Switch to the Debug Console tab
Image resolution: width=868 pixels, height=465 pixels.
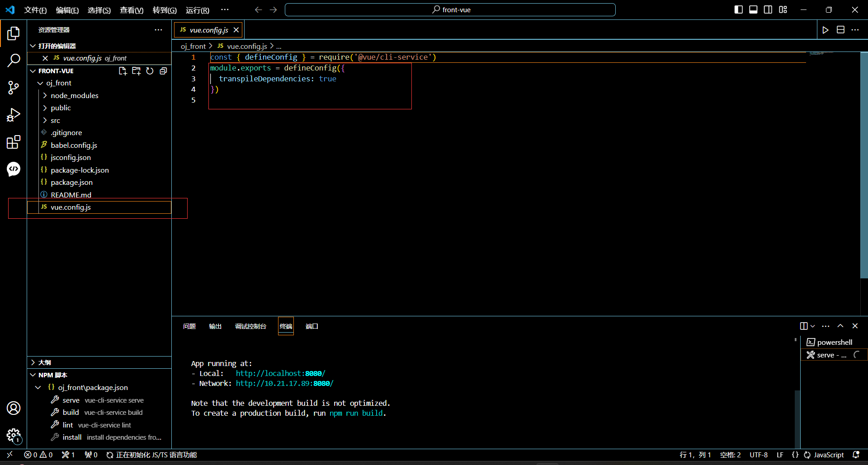pos(250,326)
